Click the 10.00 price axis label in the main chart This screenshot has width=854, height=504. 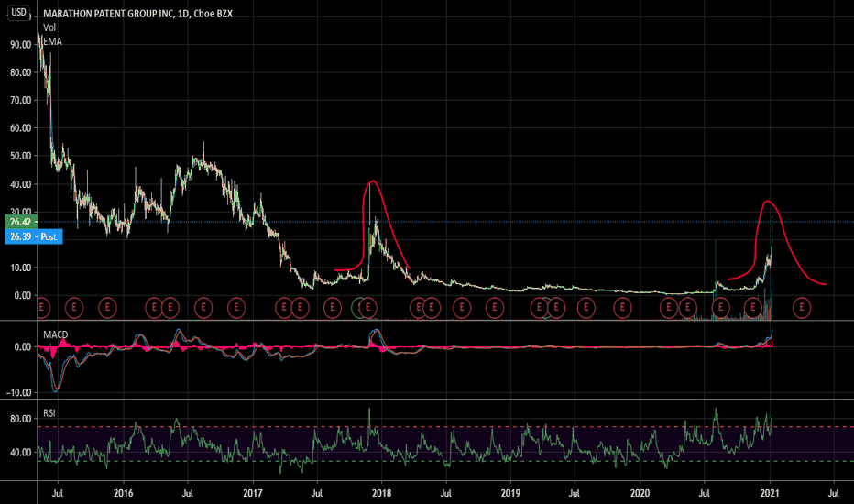(21, 268)
